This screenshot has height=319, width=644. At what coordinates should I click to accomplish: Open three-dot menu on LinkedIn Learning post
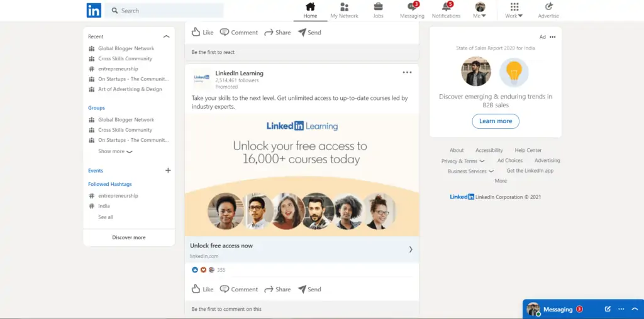(407, 73)
